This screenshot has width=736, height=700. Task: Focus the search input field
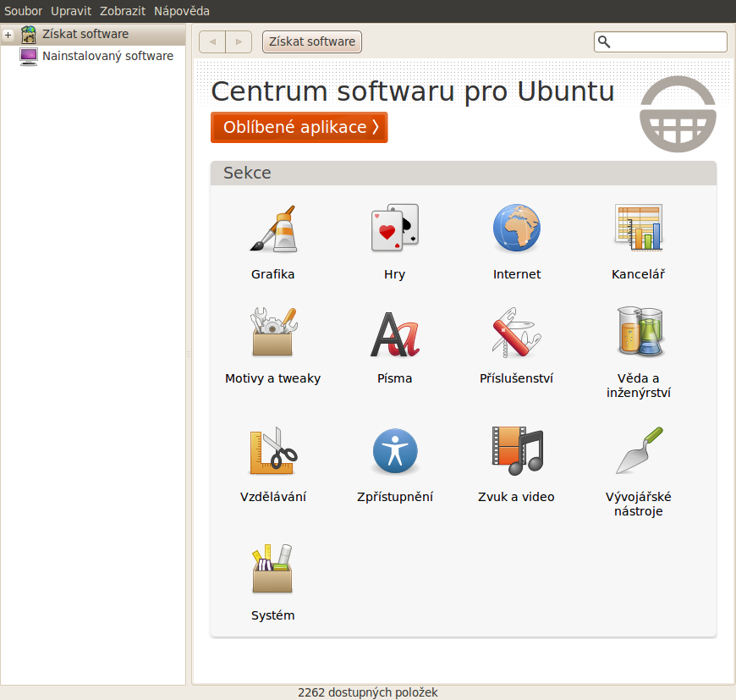661,42
